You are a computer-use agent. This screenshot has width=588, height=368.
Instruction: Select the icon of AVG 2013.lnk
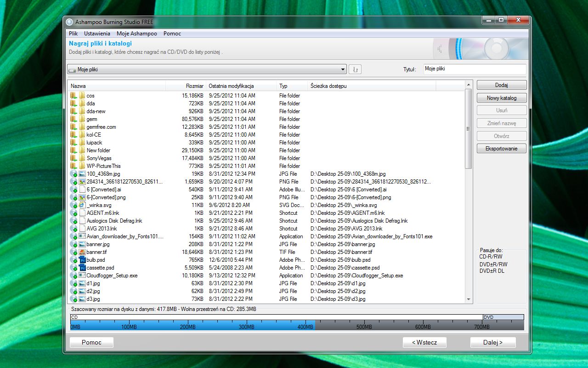[x=82, y=229]
